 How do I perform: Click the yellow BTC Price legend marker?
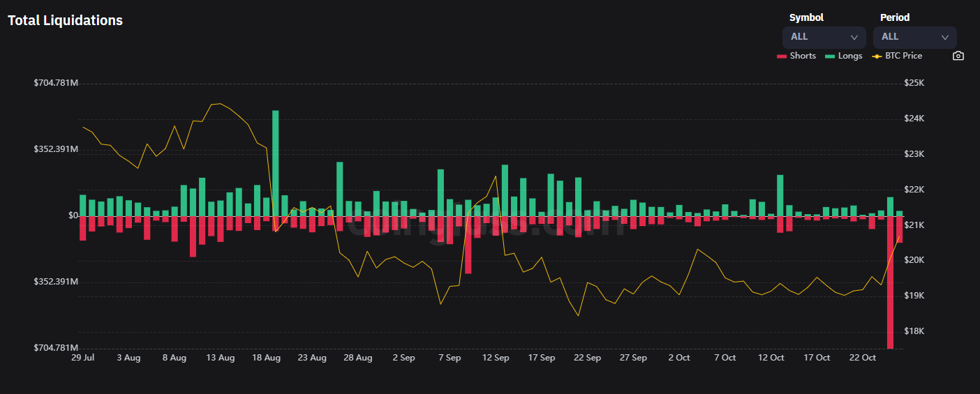[x=877, y=56]
